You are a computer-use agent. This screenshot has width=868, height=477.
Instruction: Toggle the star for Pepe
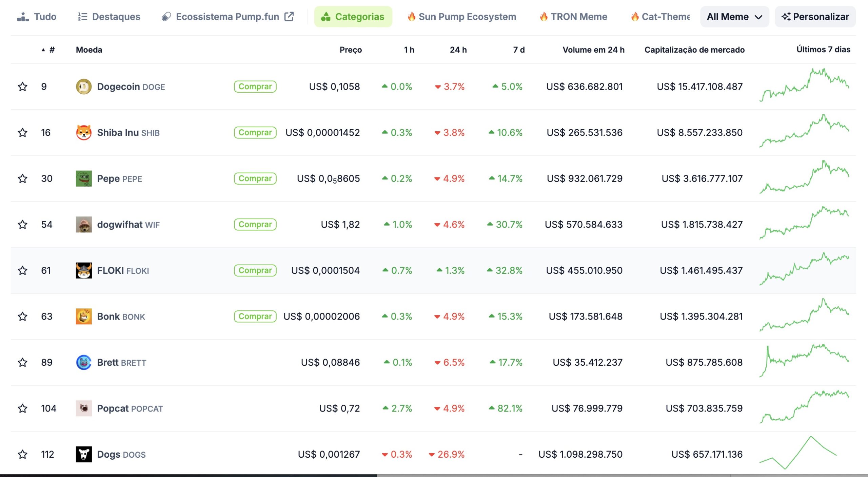click(23, 178)
